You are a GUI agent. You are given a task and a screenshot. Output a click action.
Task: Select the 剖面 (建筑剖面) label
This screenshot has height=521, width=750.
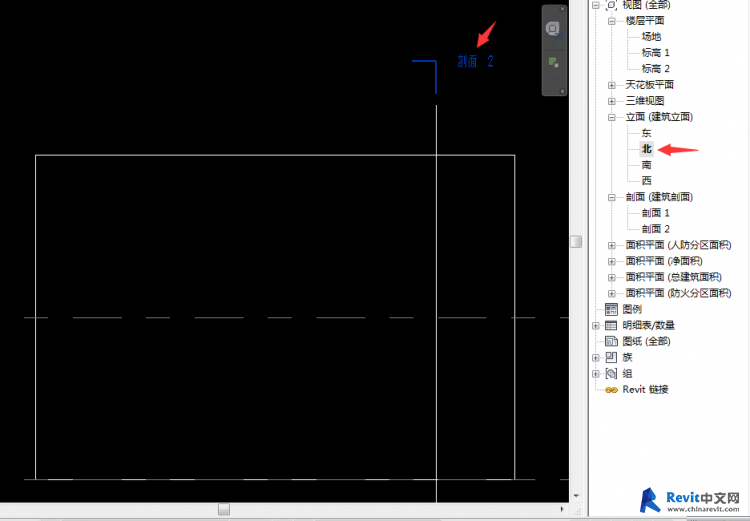[x=659, y=197]
